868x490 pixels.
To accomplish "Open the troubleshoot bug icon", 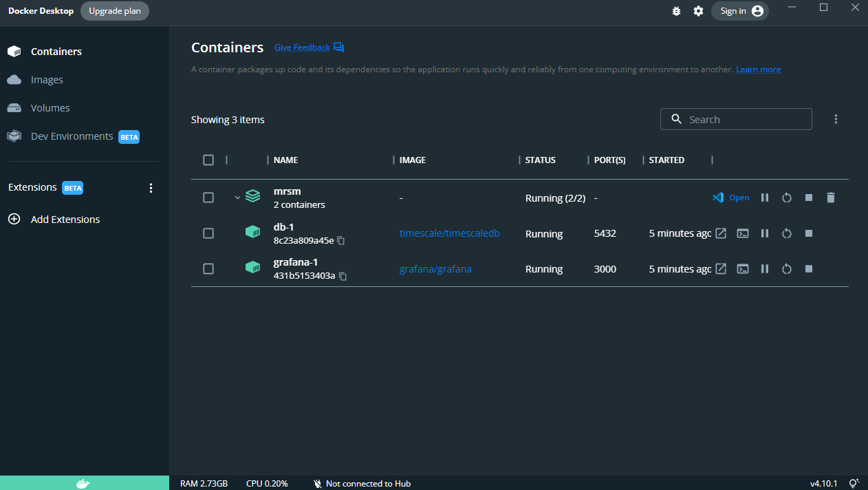I will 676,11.
